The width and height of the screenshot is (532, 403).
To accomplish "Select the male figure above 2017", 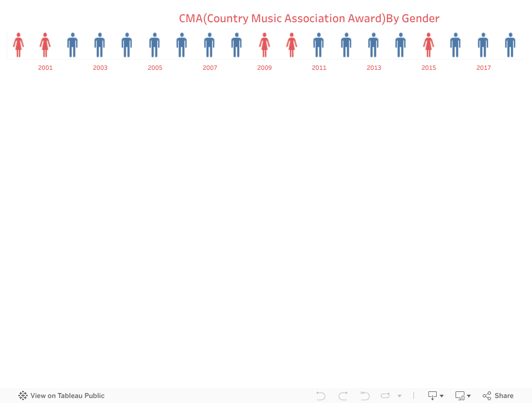I will point(483,45).
